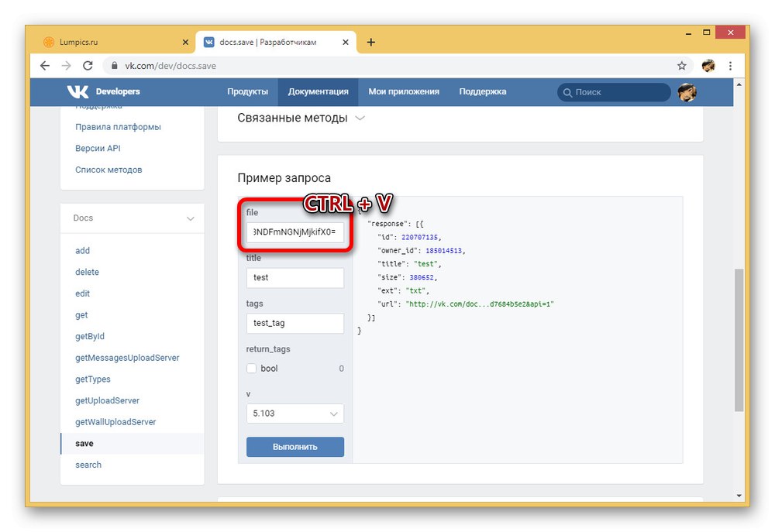Minimize the browser window
Image resolution: width=775 pixels, height=532 pixels.
click(688, 33)
